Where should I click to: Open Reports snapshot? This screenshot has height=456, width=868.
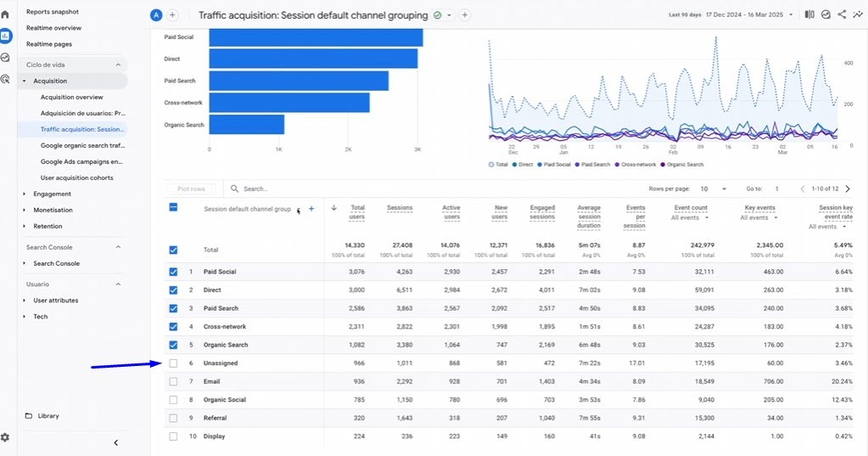(x=53, y=12)
